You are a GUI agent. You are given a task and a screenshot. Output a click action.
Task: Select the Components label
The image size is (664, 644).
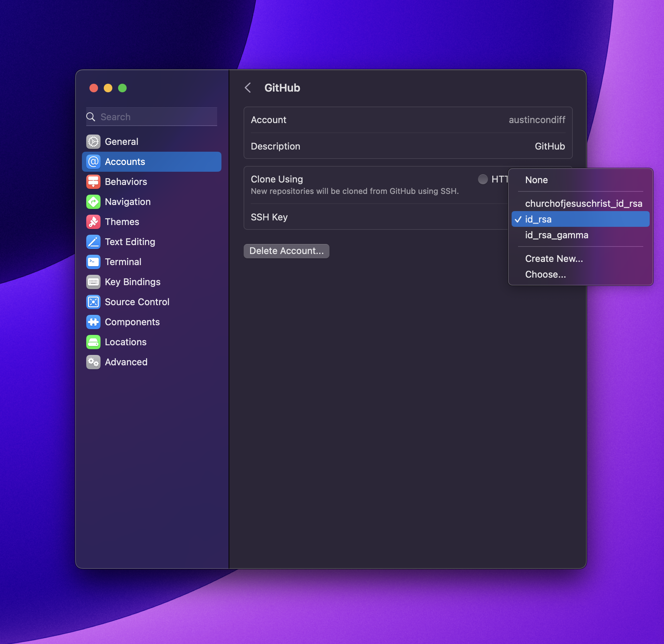(132, 322)
